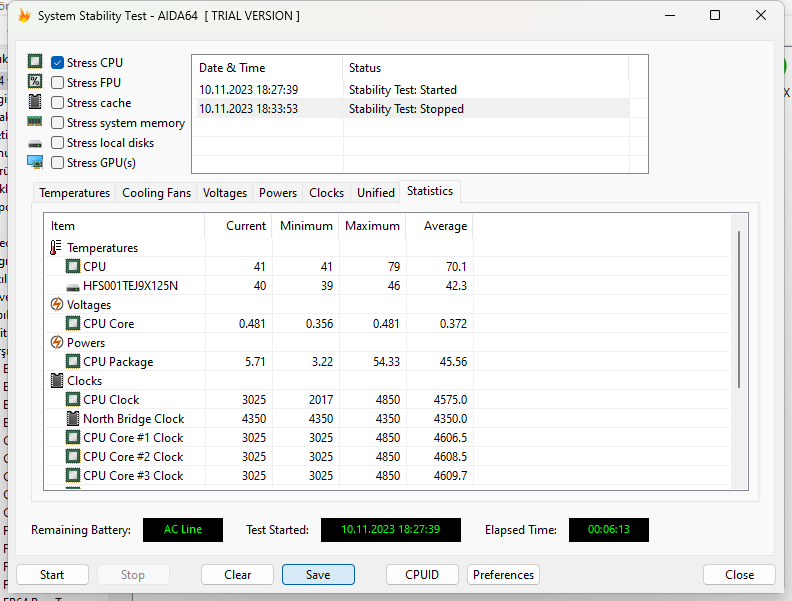Click the CPU chip icon beside Stress CPU
Viewport: 792px width, 601px height.
35,61
